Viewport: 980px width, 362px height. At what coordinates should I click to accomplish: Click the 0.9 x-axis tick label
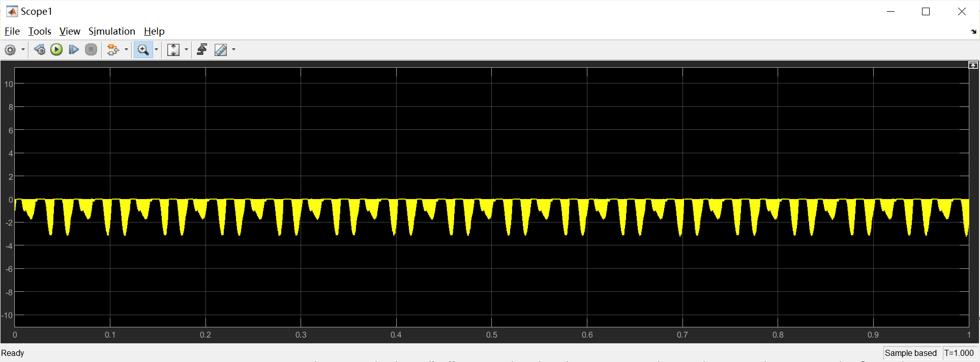(873, 335)
